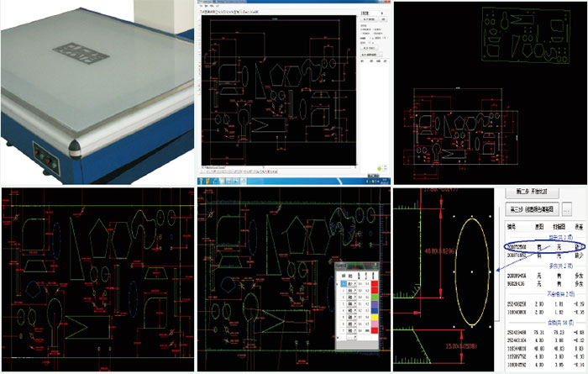Sort by the 误差 column header
This screenshot has width=588, height=374.
point(578,227)
